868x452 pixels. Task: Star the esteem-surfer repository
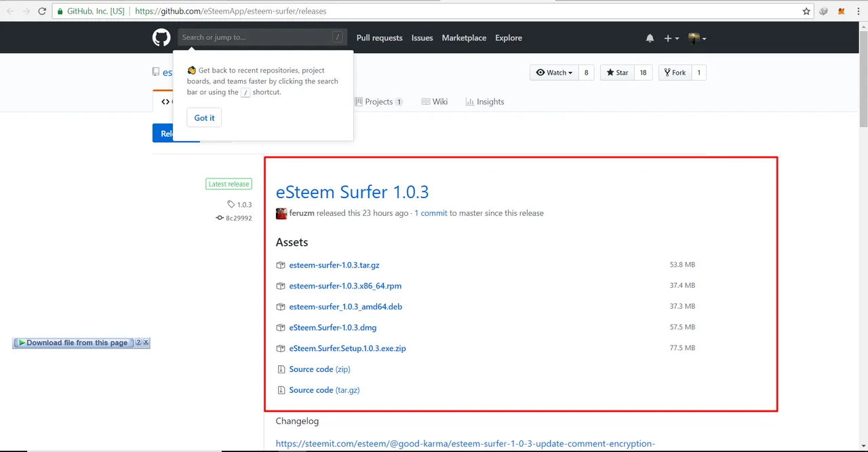coord(617,73)
